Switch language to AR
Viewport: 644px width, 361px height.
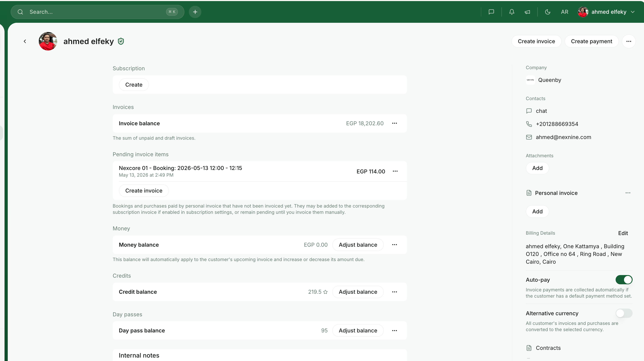564,12
